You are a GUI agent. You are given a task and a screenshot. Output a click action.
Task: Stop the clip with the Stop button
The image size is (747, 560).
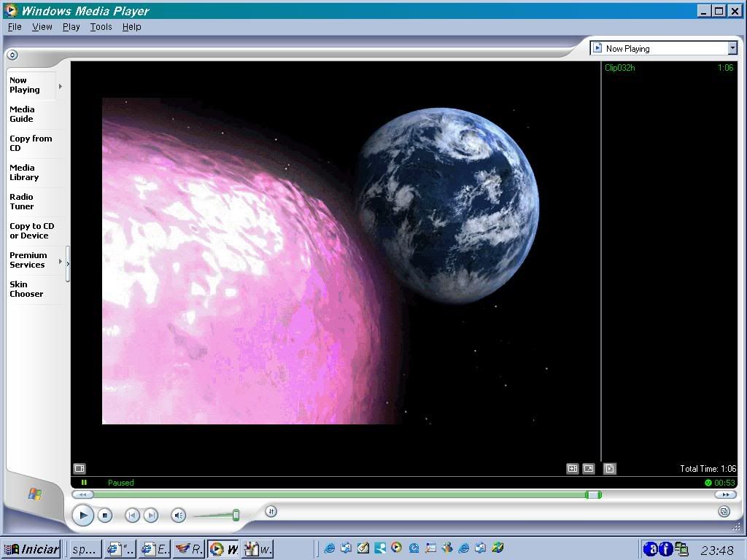105,516
